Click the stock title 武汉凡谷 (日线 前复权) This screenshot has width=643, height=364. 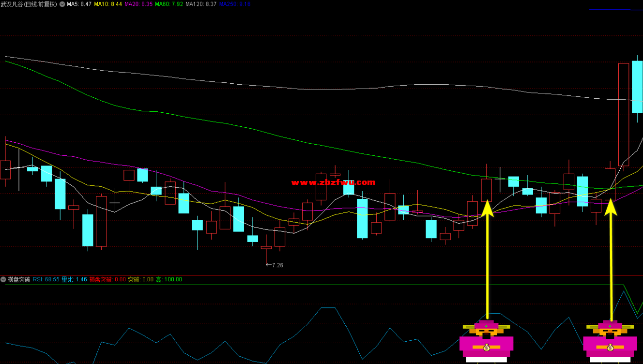(29, 4)
